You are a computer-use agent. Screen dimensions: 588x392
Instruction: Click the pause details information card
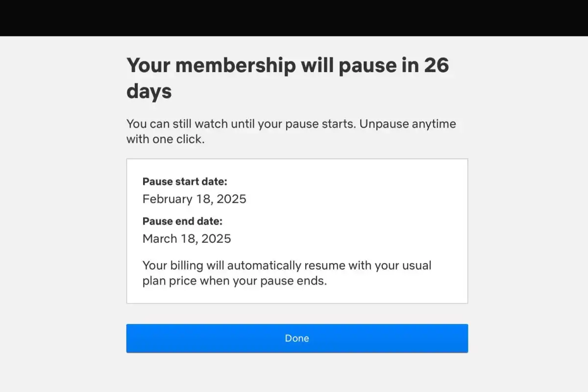click(x=297, y=231)
